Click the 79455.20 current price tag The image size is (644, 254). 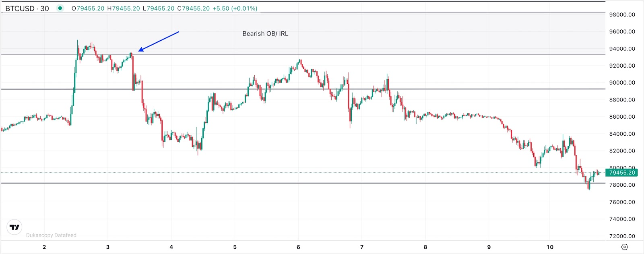621,173
